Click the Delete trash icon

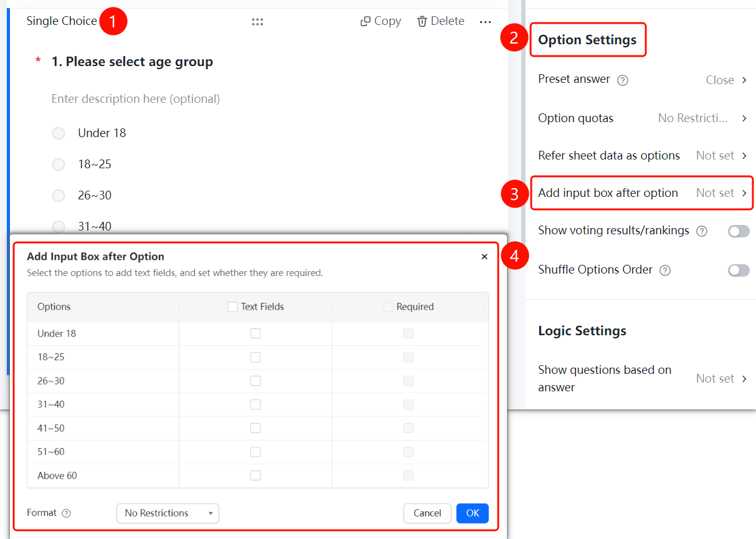click(422, 21)
